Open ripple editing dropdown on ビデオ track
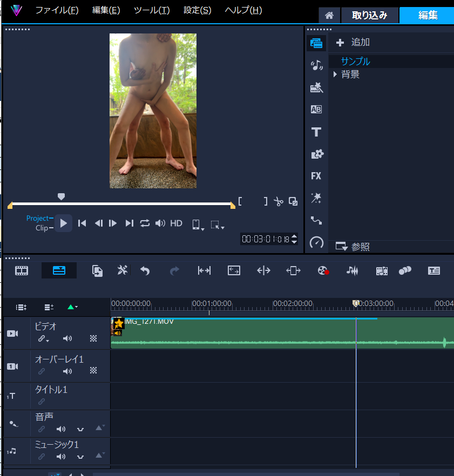 tap(43, 339)
